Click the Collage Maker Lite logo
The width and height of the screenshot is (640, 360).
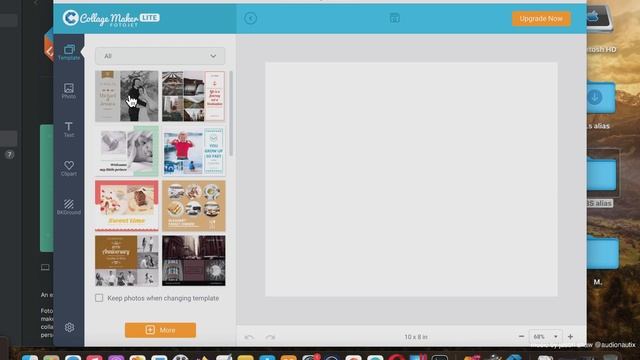[x=111, y=18]
